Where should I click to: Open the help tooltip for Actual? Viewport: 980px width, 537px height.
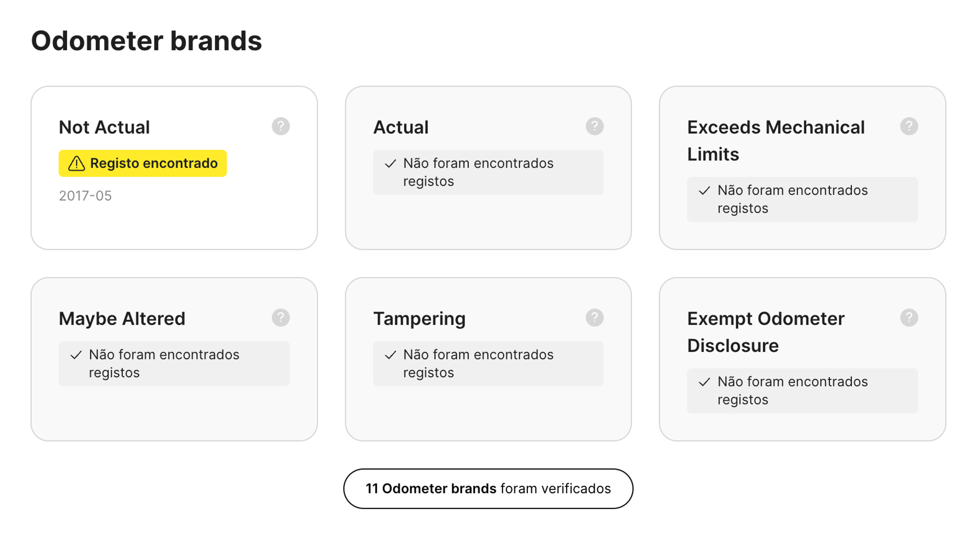(594, 126)
